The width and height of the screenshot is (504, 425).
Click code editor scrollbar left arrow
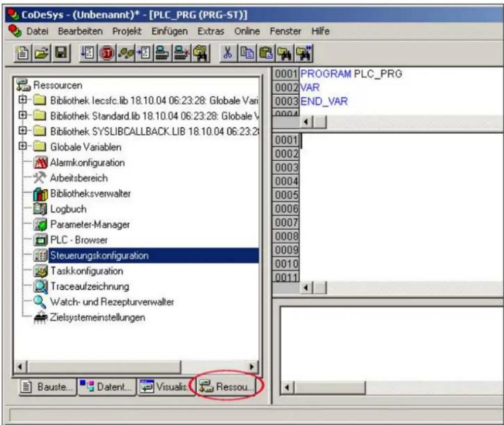306,288
